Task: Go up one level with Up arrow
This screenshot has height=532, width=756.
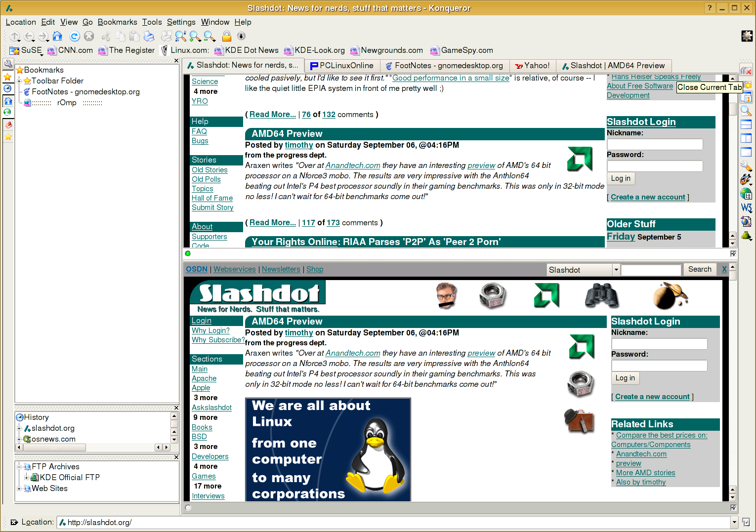Action: [14, 36]
